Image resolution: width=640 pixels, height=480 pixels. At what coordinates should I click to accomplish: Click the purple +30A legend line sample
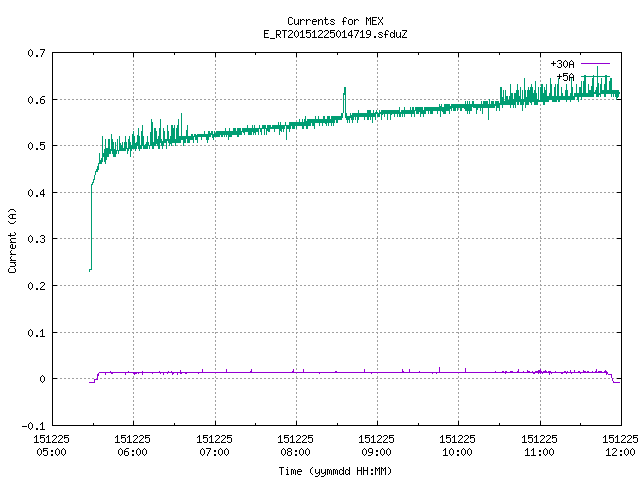595,64
